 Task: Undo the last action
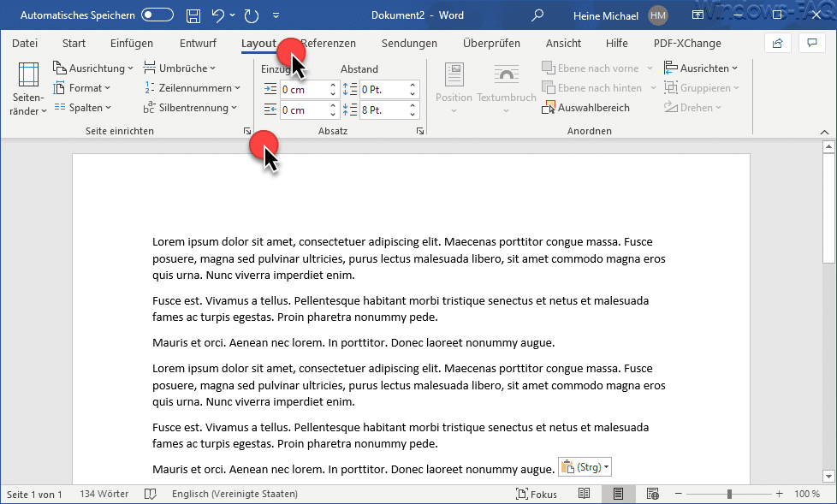pos(217,15)
